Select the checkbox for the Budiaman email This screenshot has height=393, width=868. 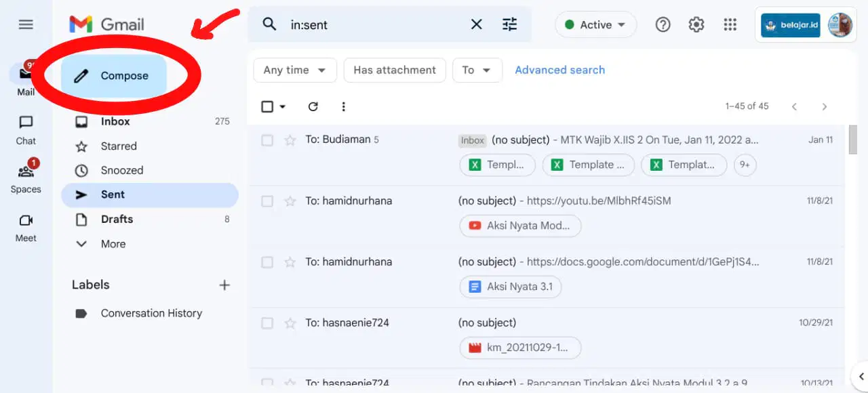267,140
